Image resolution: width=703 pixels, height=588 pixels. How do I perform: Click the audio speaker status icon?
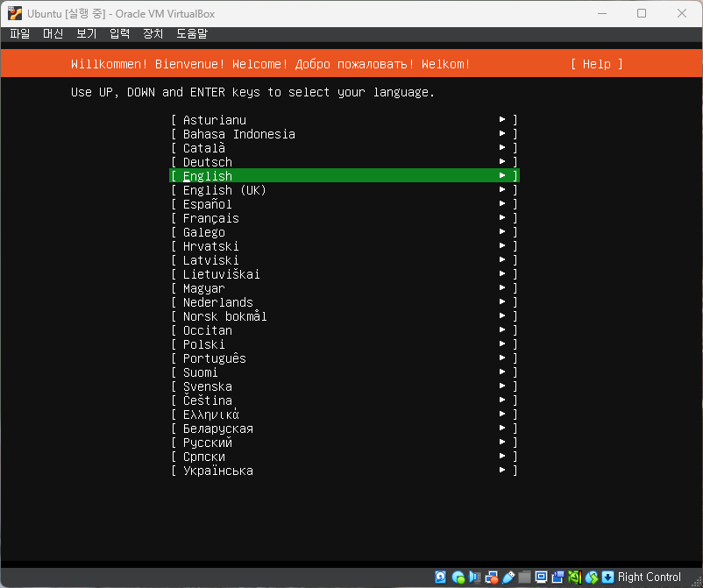pyautogui.click(x=474, y=577)
